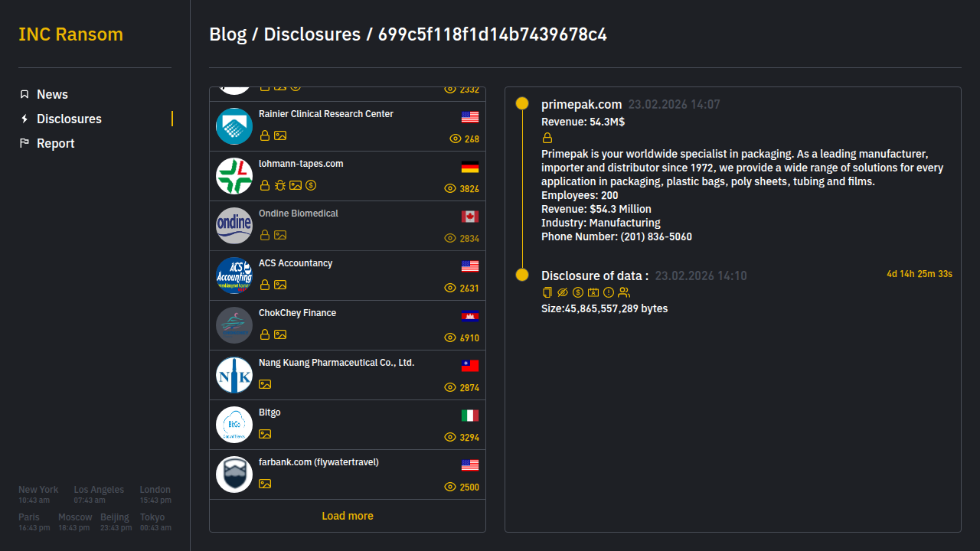Viewport: 980px width, 551px height.
Task: Click the ID badge icon under Disclosure of data
Action: [593, 292]
